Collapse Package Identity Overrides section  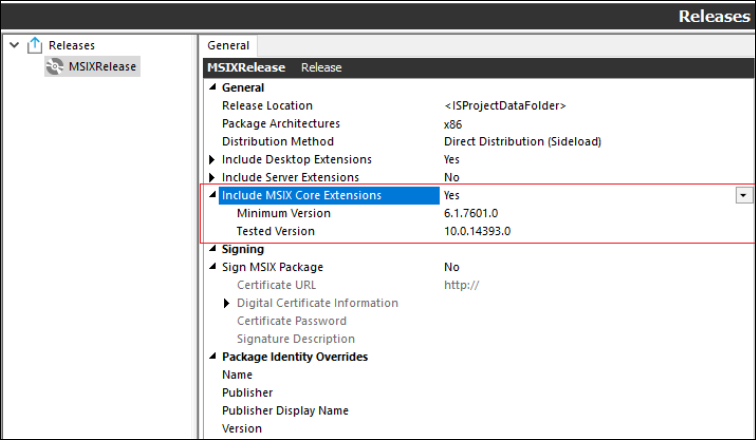point(212,358)
